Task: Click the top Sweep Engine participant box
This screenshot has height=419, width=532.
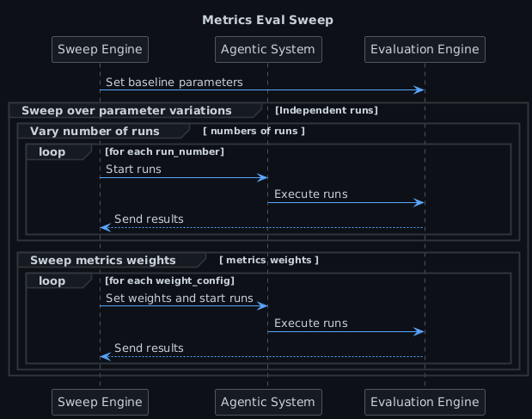Action: coord(100,50)
